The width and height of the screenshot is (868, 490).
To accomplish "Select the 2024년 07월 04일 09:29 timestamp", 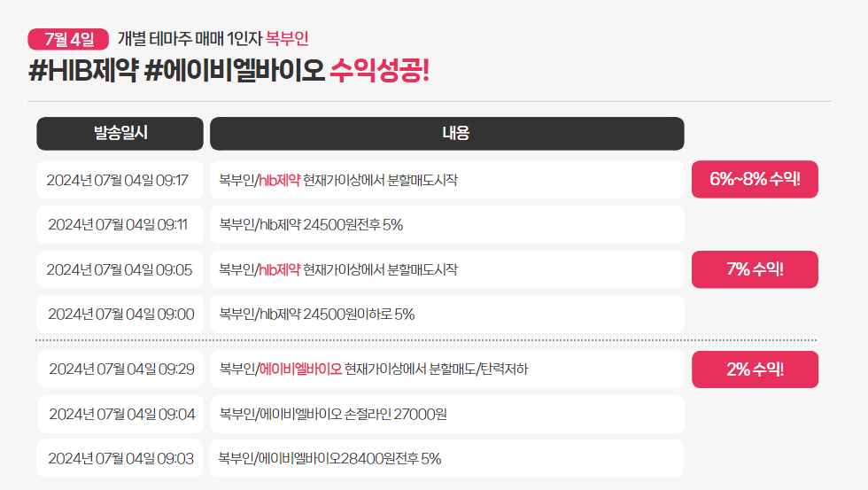I will coord(120,369).
